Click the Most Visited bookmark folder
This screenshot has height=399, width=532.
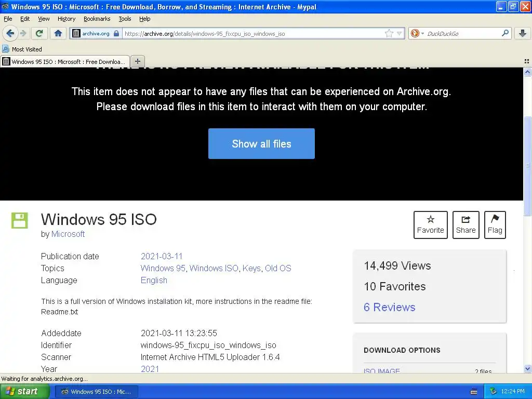pos(22,49)
